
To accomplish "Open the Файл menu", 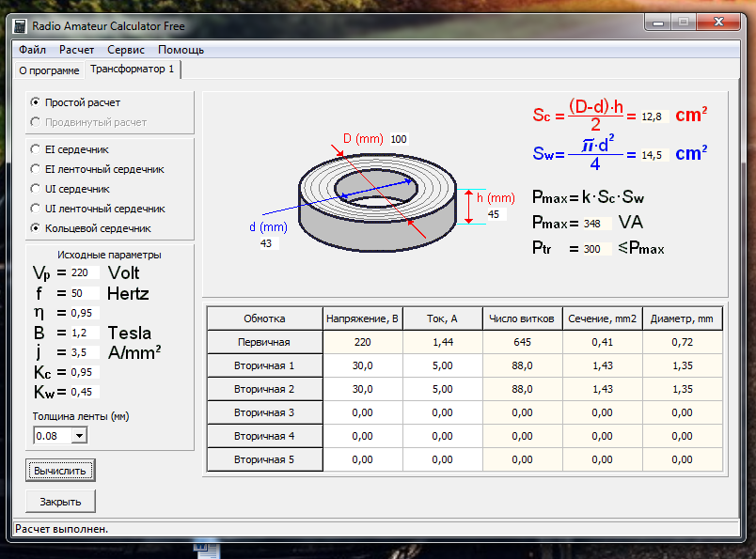I will tap(32, 50).
